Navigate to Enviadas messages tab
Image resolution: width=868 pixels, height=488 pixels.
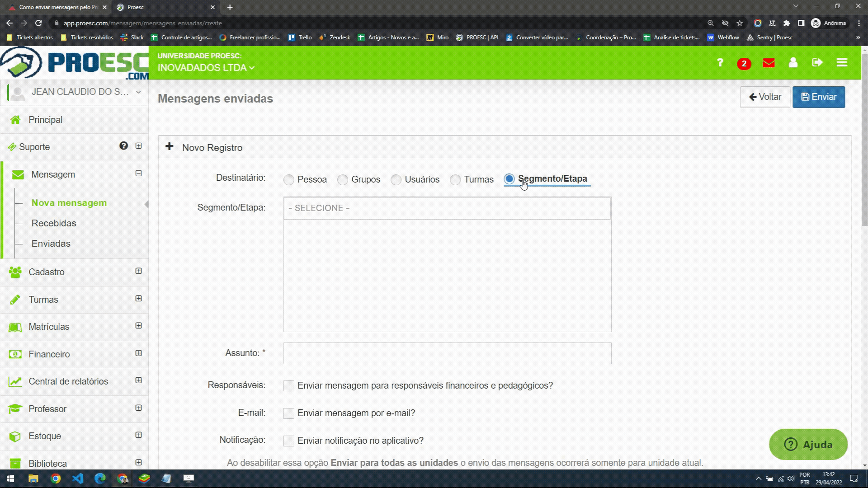tap(51, 243)
